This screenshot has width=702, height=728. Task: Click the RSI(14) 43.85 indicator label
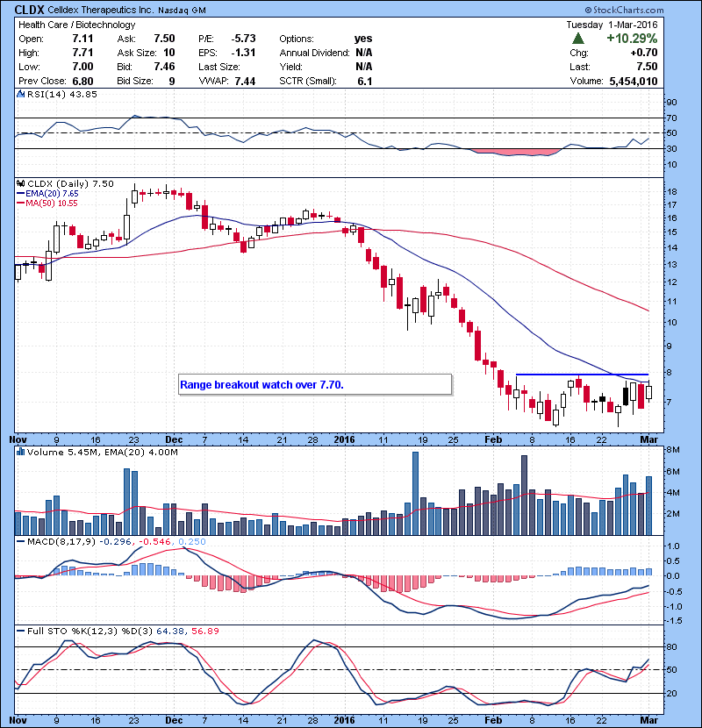[61, 94]
